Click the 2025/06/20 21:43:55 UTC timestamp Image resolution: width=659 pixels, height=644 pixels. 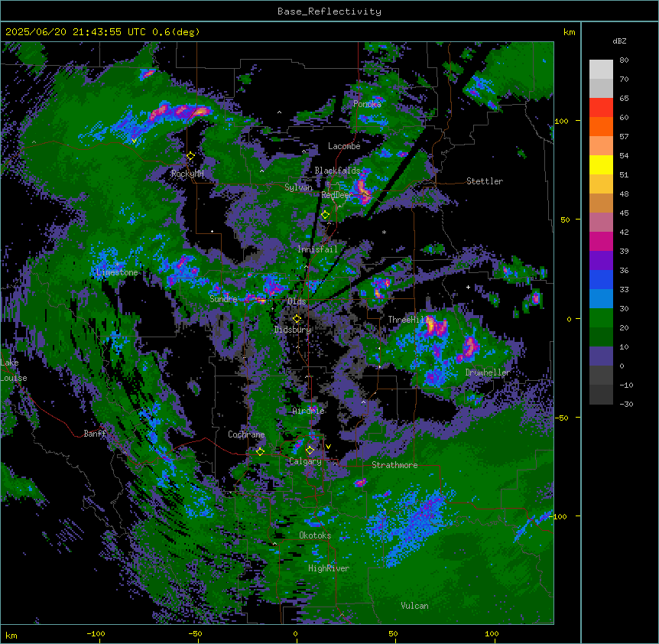pos(75,32)
